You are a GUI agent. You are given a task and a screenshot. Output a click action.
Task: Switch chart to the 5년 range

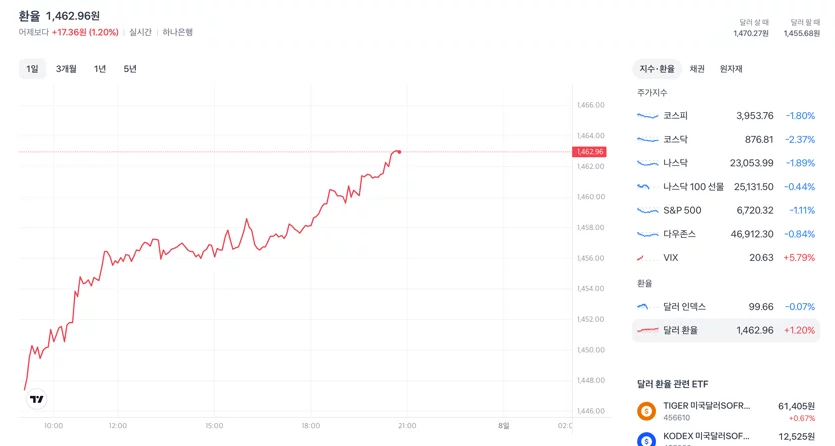(x=130, y=69)
